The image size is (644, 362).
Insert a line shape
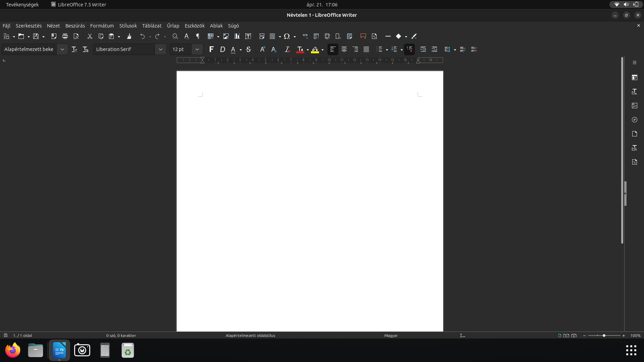tap(388, 36)
